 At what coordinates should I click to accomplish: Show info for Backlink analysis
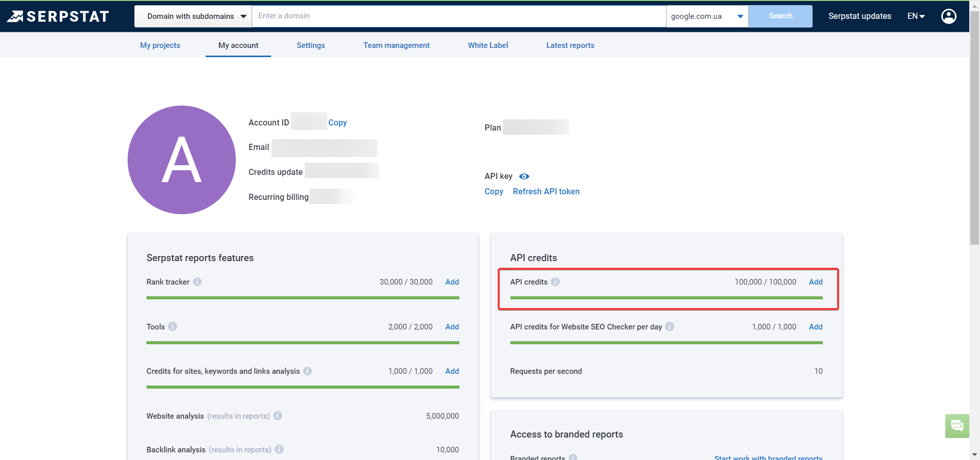coord(279,449)
